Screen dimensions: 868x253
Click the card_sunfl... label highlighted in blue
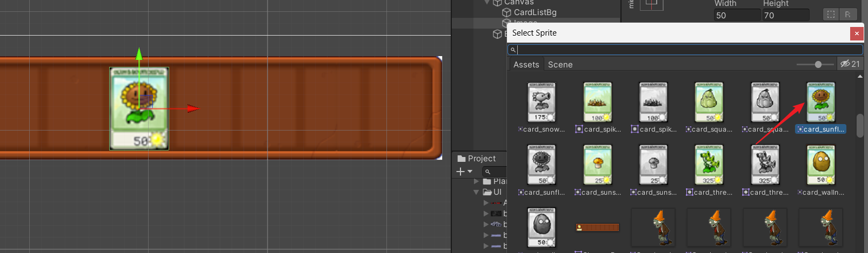pyautogui.click(x=820, y=129)
